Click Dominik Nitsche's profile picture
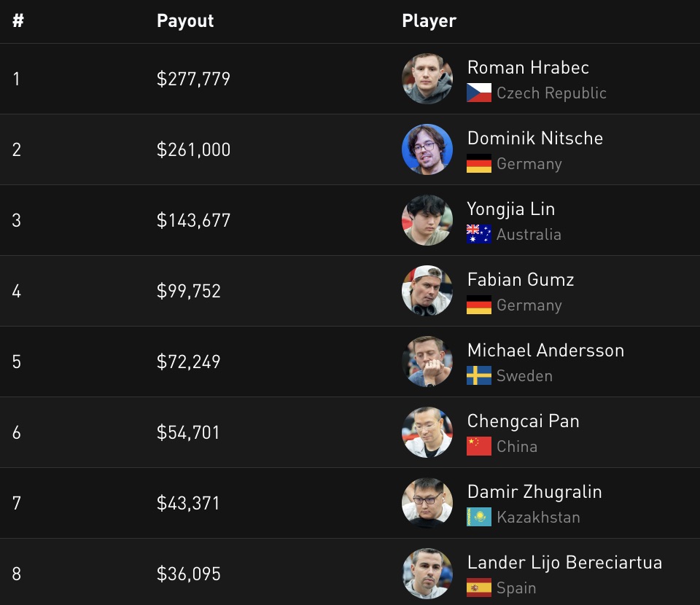The width and height of the screenshot is (700, 605). (x=427, y=149)
